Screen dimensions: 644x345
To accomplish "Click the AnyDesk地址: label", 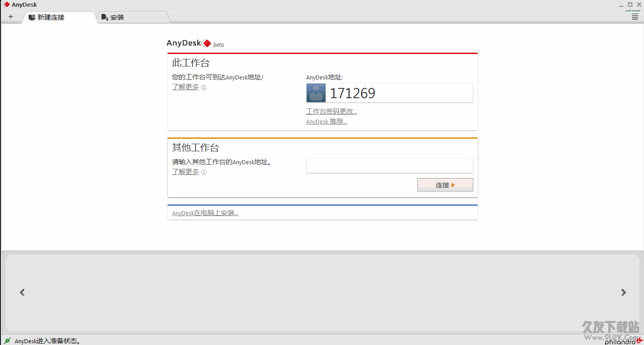I will point(324,77).
